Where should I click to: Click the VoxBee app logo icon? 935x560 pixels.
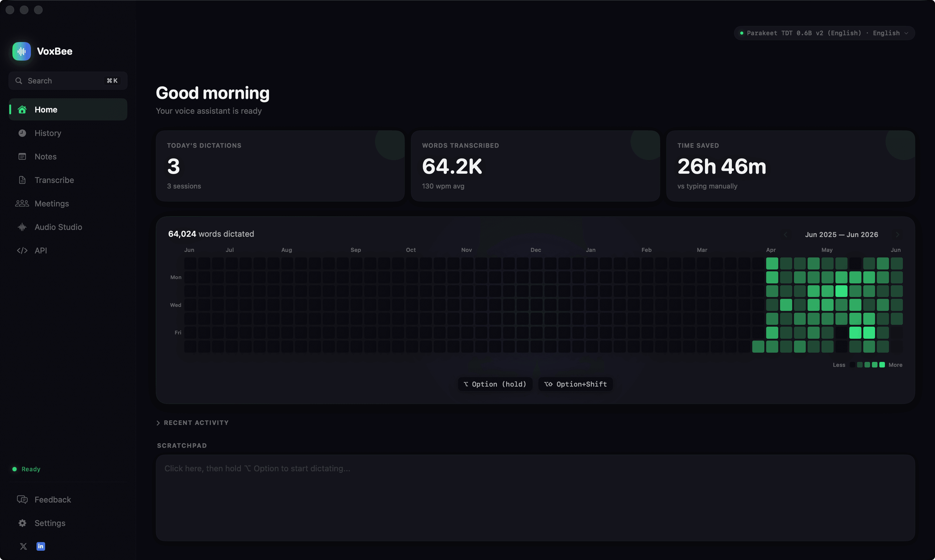pos(22,51)
